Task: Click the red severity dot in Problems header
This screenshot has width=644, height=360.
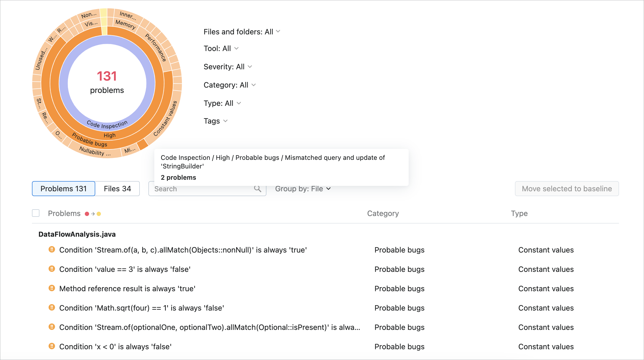Action: [x=87, y=214]
